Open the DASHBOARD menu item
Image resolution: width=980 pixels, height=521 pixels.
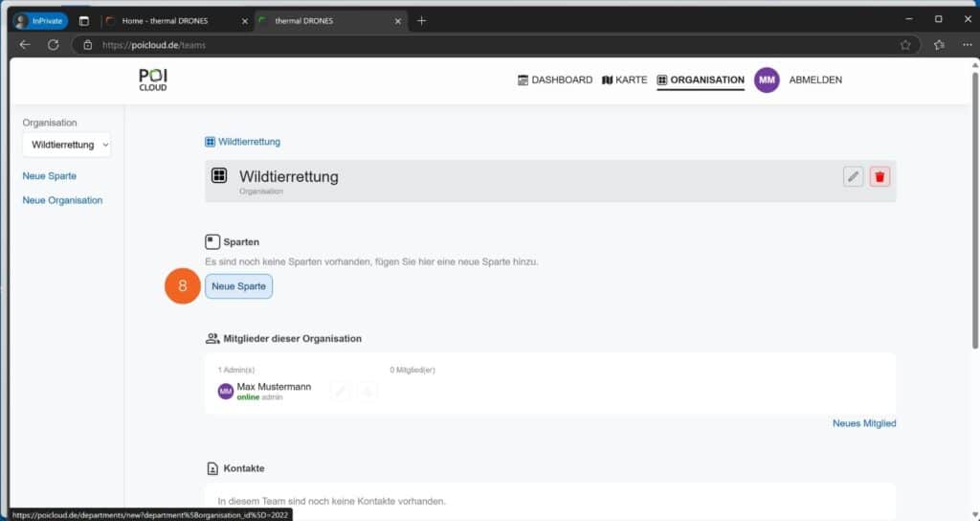(555, 80)
